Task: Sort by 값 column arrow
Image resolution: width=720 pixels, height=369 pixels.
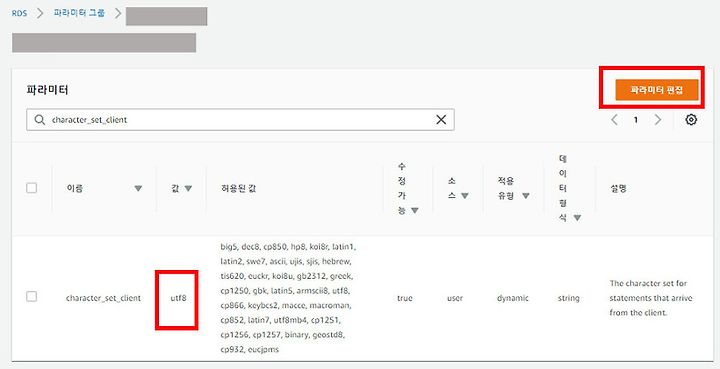Action: (x=188, y=188)
